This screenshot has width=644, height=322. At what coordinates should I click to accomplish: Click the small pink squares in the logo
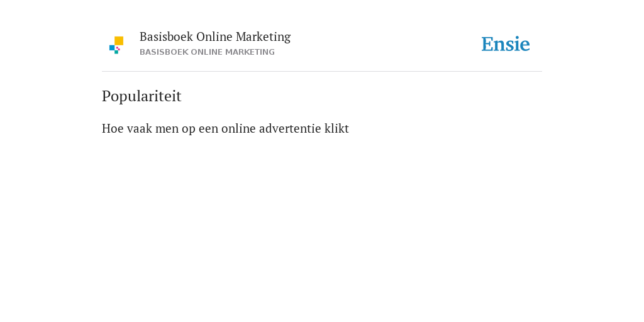[x=118, y=48]
